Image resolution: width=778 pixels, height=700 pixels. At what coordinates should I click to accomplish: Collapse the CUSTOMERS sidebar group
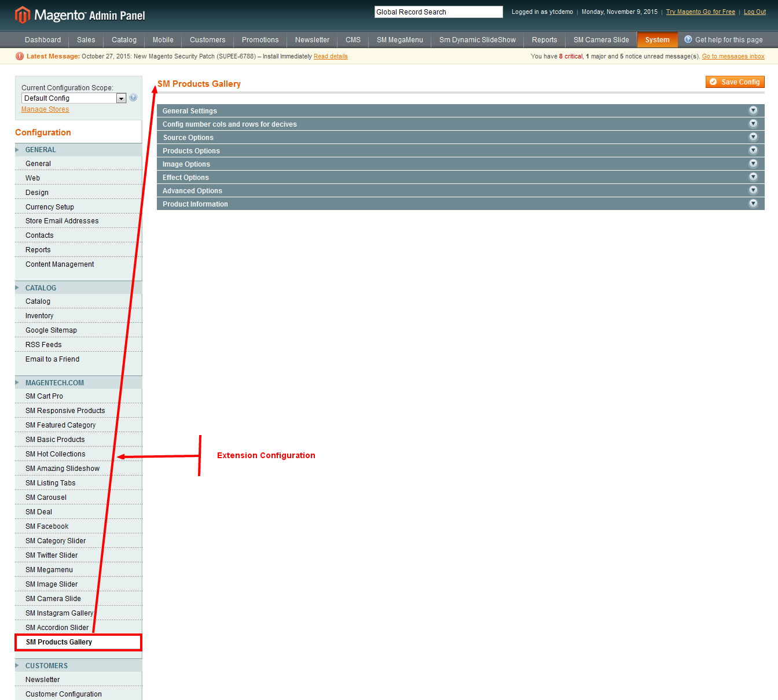click(78, 665)
